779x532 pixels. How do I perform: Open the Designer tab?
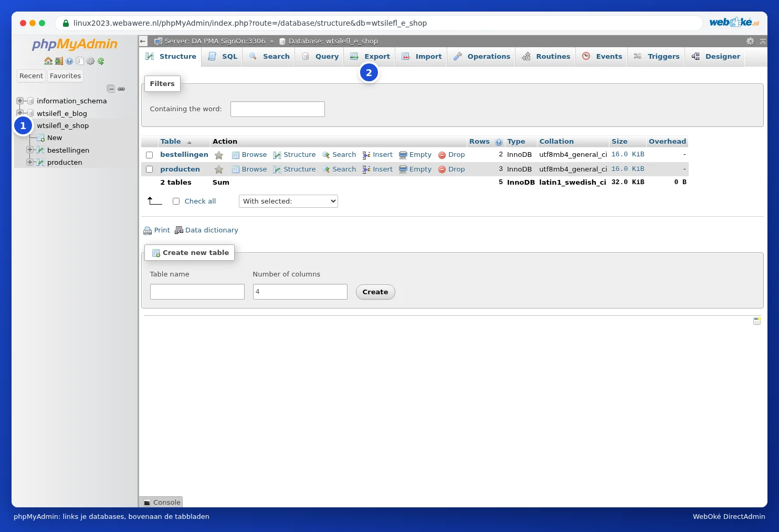[716, 57]
